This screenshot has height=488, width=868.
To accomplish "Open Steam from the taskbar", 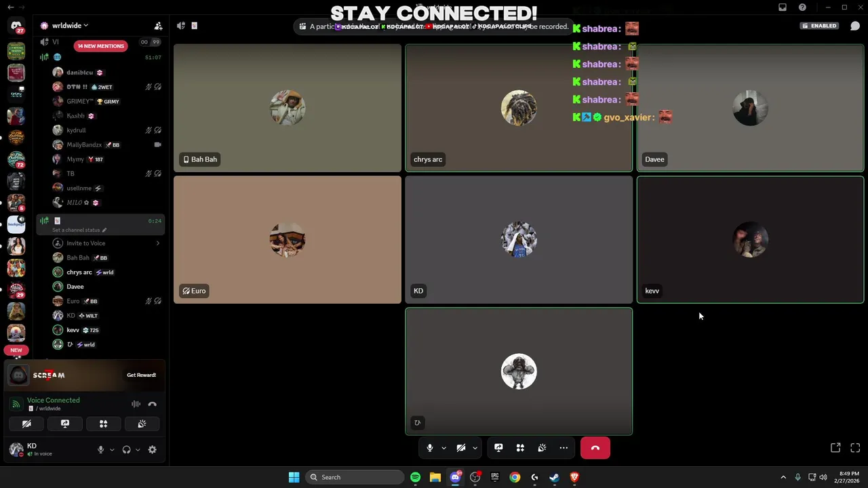I will tap(554, 477).
